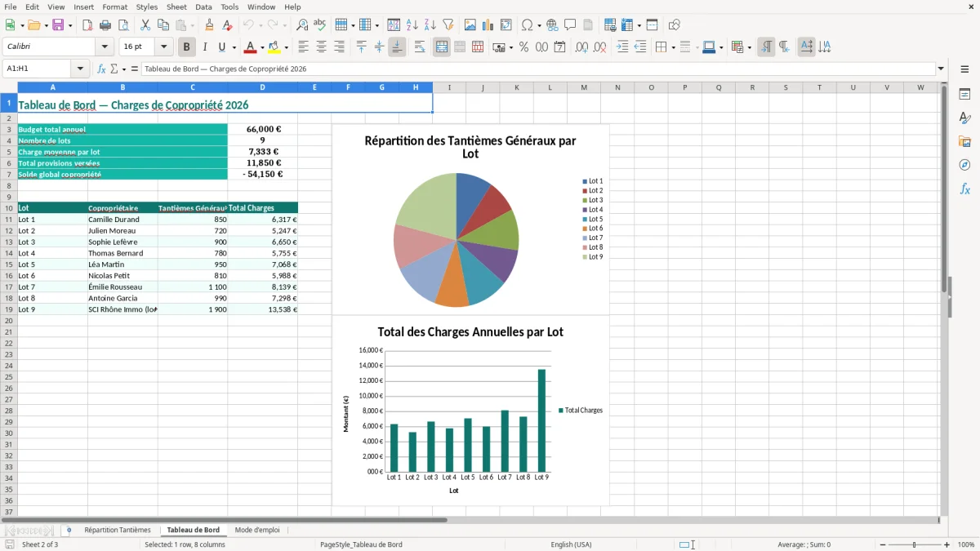
Task: Toggle Italic formatting
Action: coord(205,47)
